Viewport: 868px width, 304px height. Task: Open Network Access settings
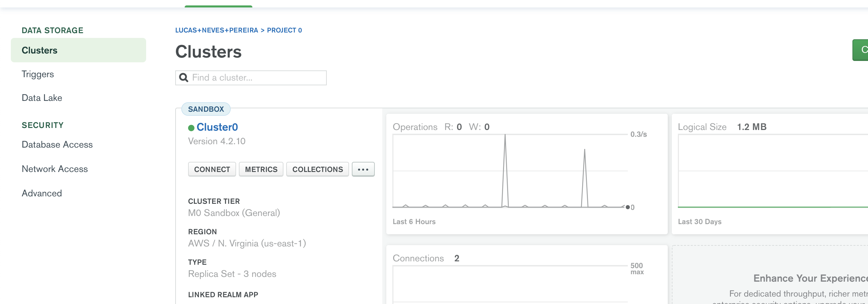[x=55, y=169]
